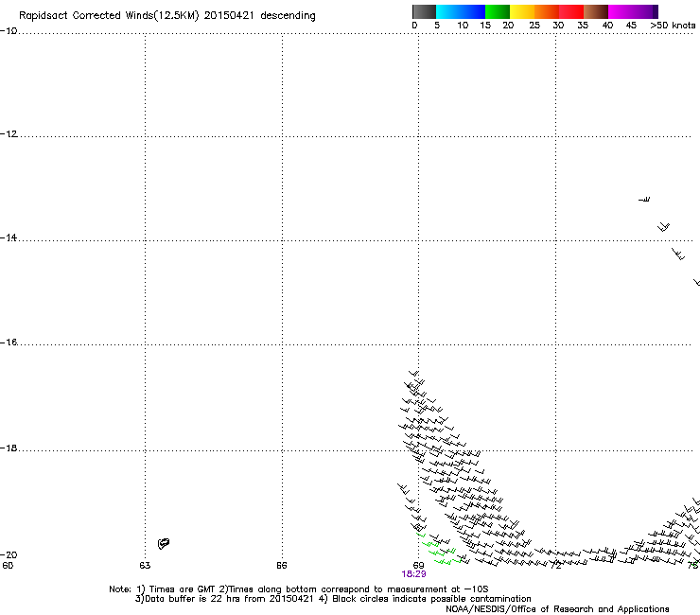Click the NOAA/NESDIS credit line
The width and height of the screenshot is (700, 615).
[557, 609]
